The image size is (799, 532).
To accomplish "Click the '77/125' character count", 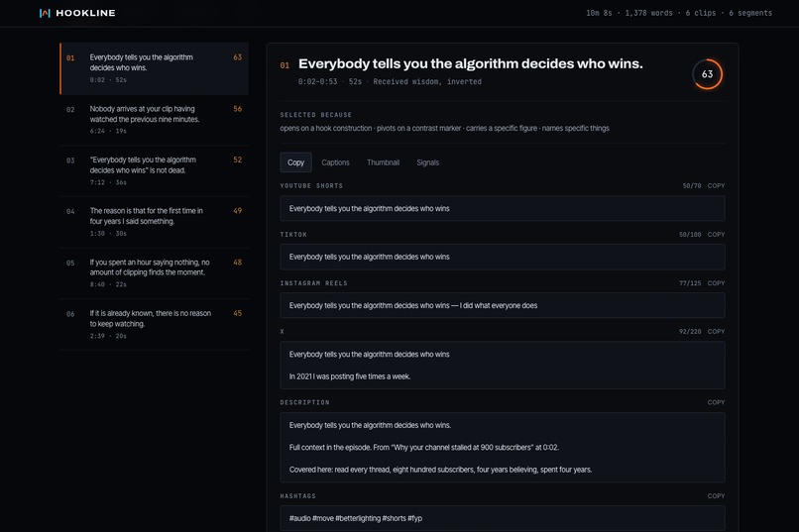I will coord(689,283).
